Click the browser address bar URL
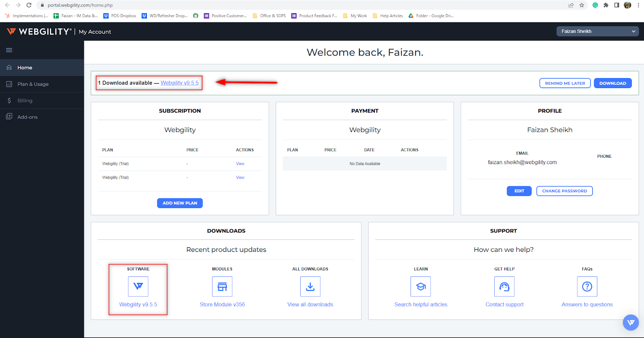 click(x=80, y=5)
